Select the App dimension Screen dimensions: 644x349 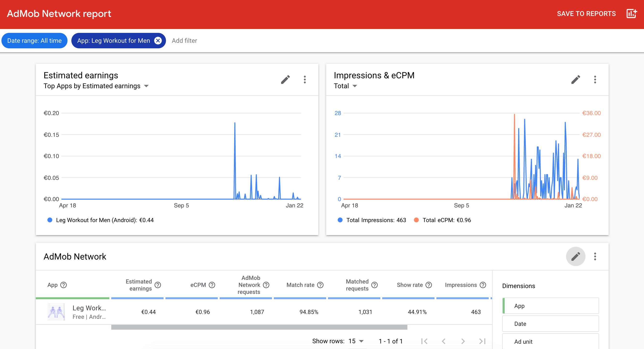pos(550,305)
